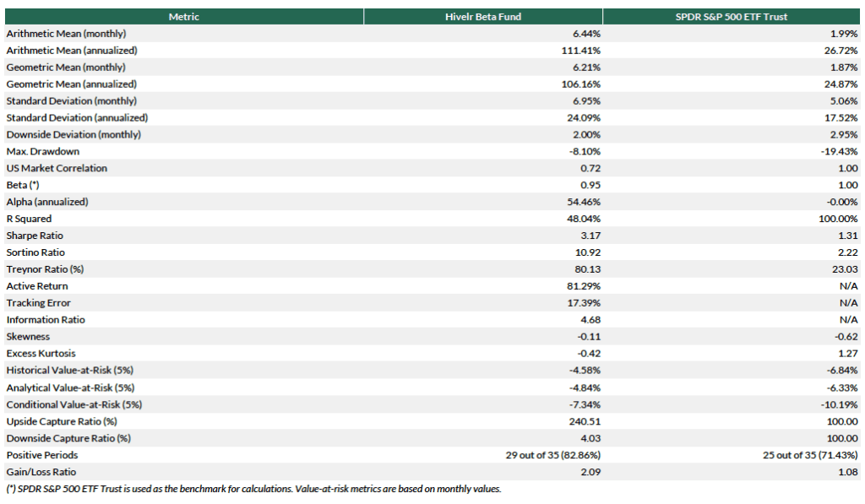The image size is (865, 504).
Task: Click the "Conditional Value-at-Risk (5%)" row label
Action: [74, 404]
